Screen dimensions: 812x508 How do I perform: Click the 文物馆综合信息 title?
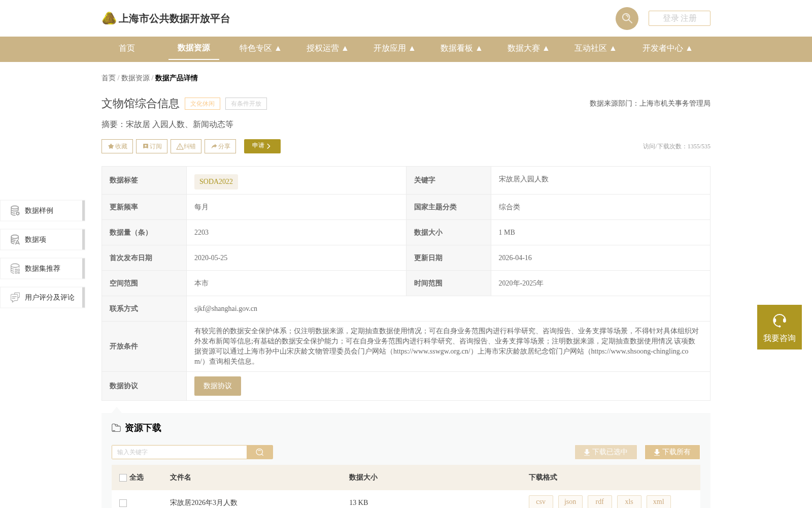(x=141, y=104)
